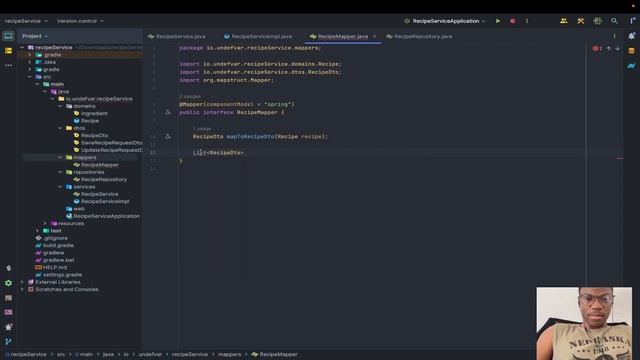Switch to RecipeServiceImpl.java tab
The height and width of the screenshot is (360, 640).
(x=258, y=36)
